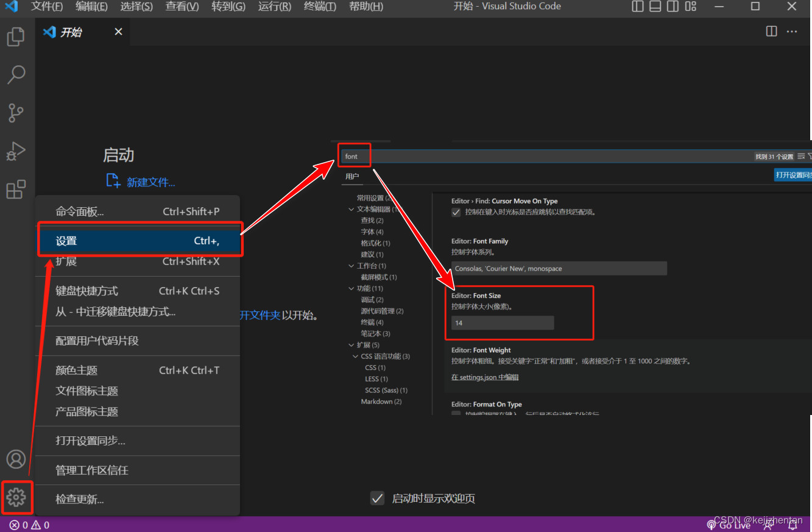Viewport: 812px width, 532px height.
Task: Select the 用户 settings tab
Action: tap(352, 176)
